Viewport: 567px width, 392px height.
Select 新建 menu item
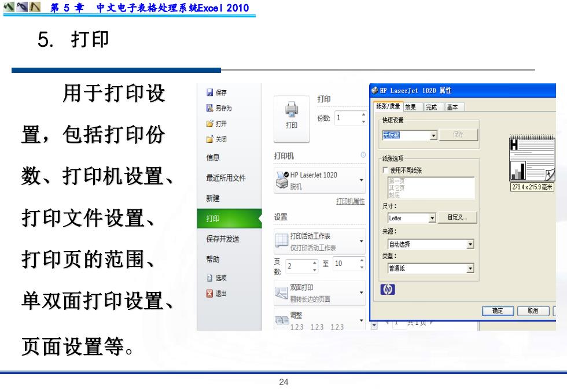pos(213,198)
